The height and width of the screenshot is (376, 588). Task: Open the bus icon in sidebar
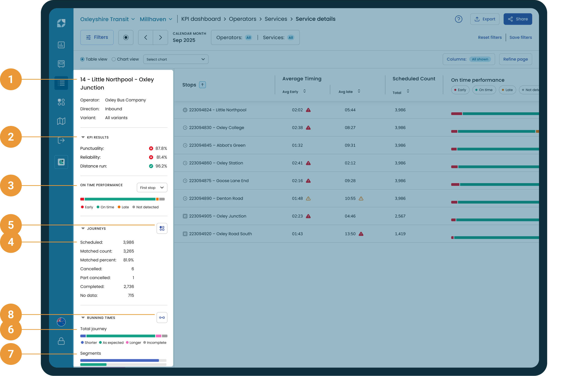(x=61, y=64)
